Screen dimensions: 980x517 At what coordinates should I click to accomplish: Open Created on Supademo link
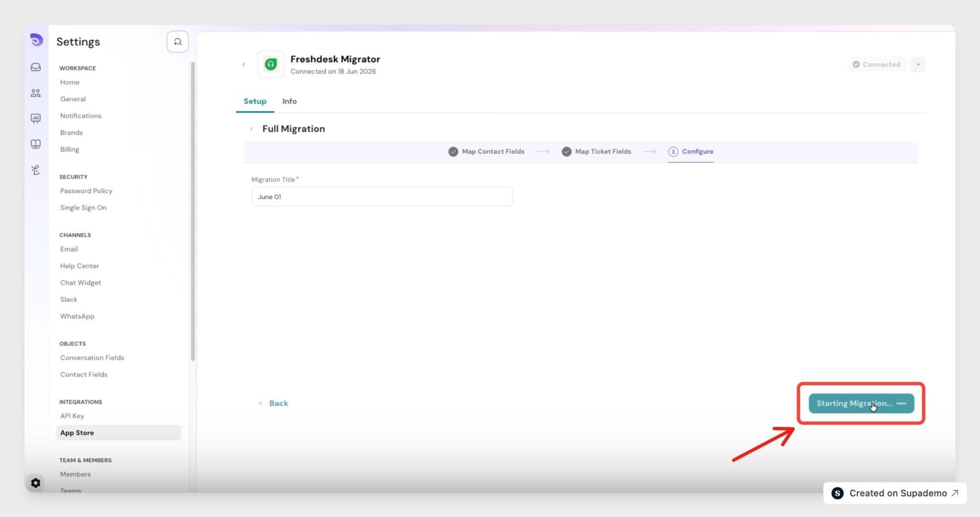895,493
